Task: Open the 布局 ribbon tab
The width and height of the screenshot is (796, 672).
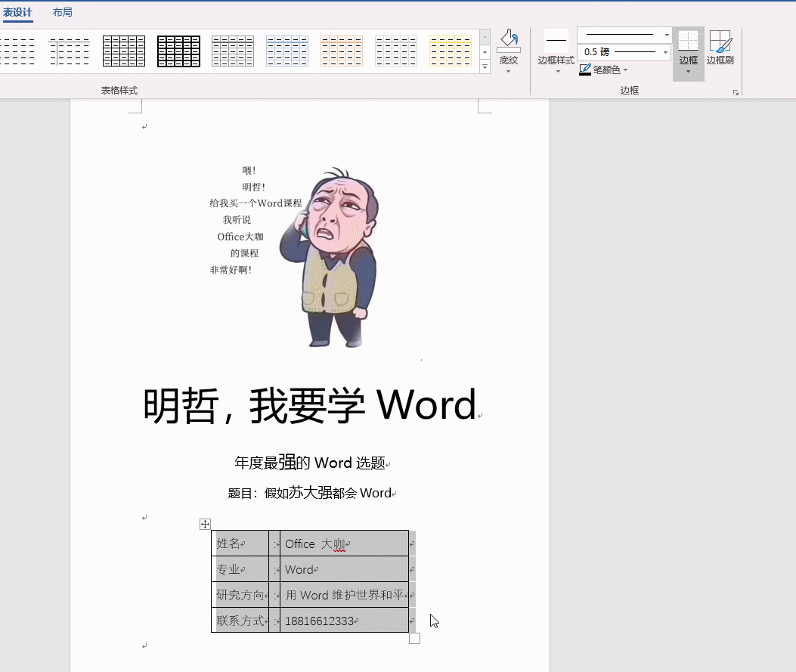Action: tap(63, 12)
